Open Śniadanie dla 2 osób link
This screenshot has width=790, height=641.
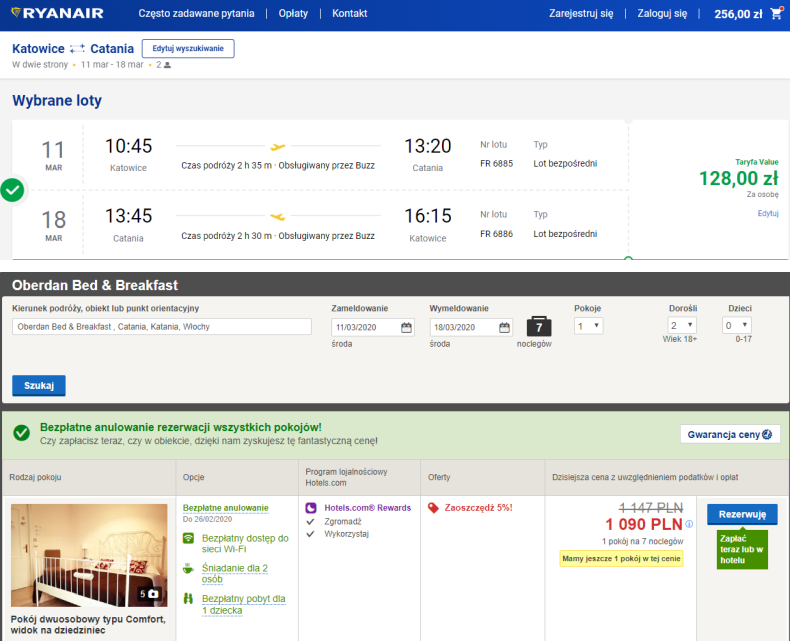(235, 574)
